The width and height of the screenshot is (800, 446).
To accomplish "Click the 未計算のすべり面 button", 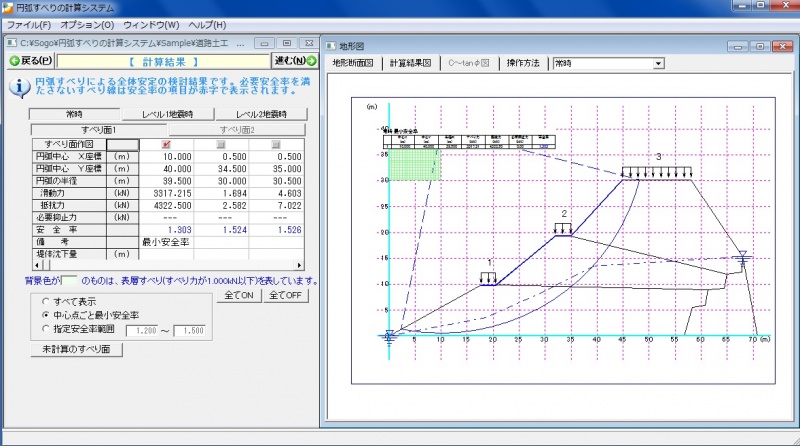I will click(77, 349).
